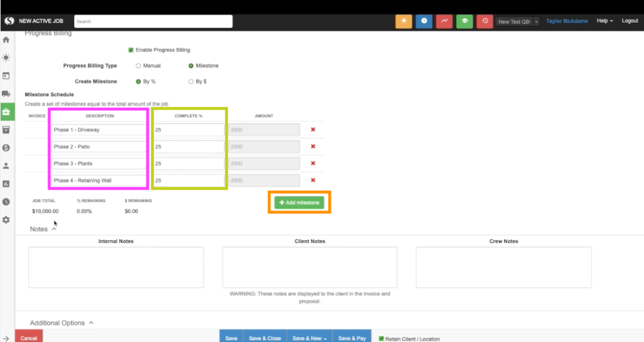Uncheck Enable Progress Billing checkbox

coord(131,50)
